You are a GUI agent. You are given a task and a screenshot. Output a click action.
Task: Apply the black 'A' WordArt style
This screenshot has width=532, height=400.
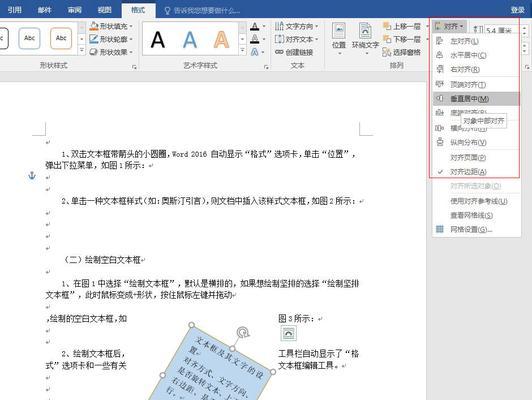point(158,40)
